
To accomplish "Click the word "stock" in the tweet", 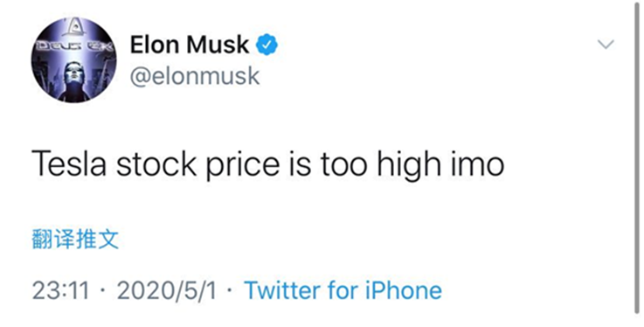I will pyautogui.click(x=156, y=163).
